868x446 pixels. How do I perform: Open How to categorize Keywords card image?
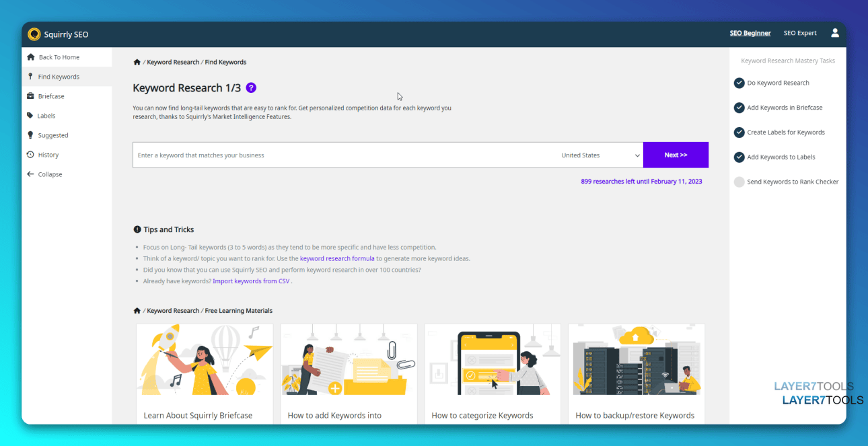pyautogui.click(x=493, y=360)
